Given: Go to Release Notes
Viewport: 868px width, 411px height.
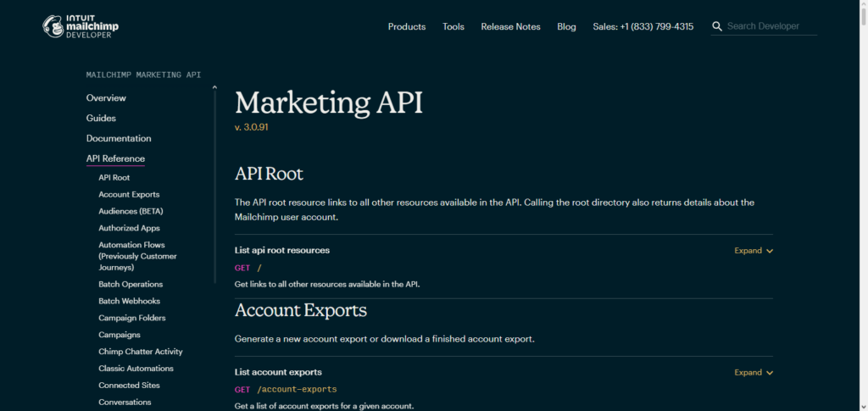Looking at the screenshot, I should (x=510, y=26).
